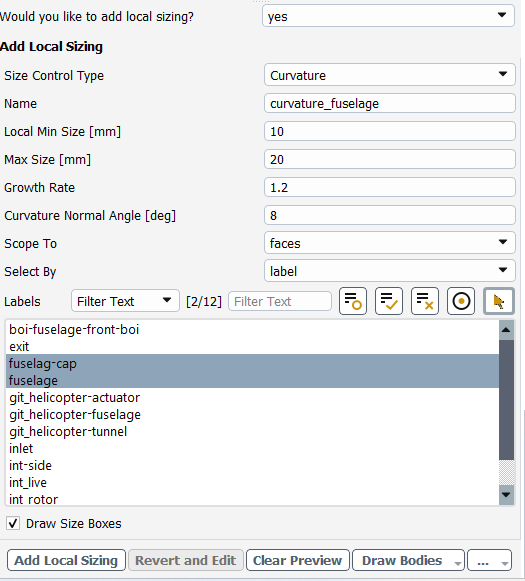
Task: Click the Add Local Sizing button
Action: coord(66,560)
